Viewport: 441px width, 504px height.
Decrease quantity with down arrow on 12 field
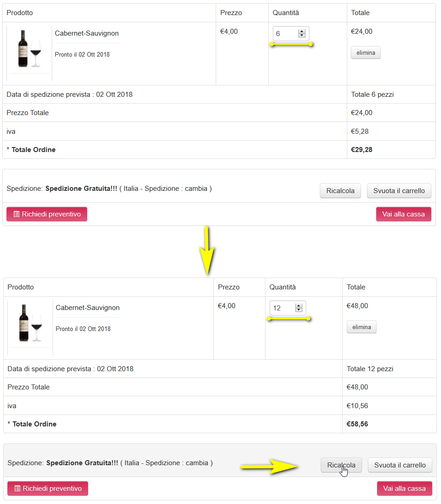coord(298,310)
